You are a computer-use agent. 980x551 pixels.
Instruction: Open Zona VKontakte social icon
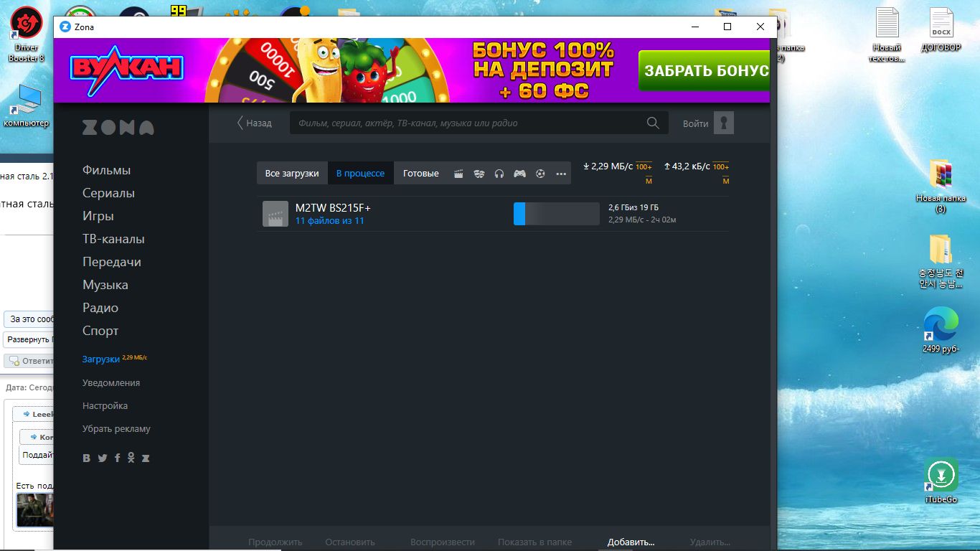pyautogui.click(x=87, y=458)
